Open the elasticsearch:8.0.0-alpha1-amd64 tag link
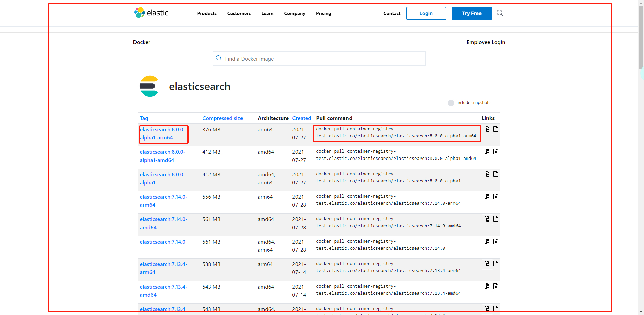The width and height of the screenshot is (644, 315). point(162,156)
